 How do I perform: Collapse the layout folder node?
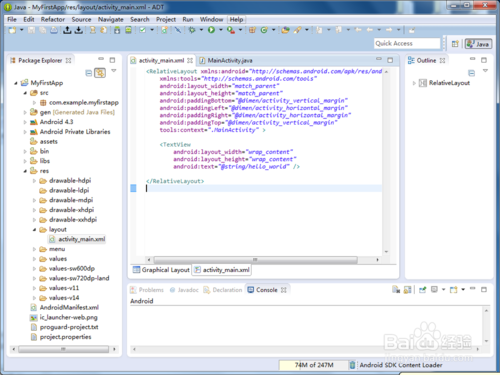[34, 230]
